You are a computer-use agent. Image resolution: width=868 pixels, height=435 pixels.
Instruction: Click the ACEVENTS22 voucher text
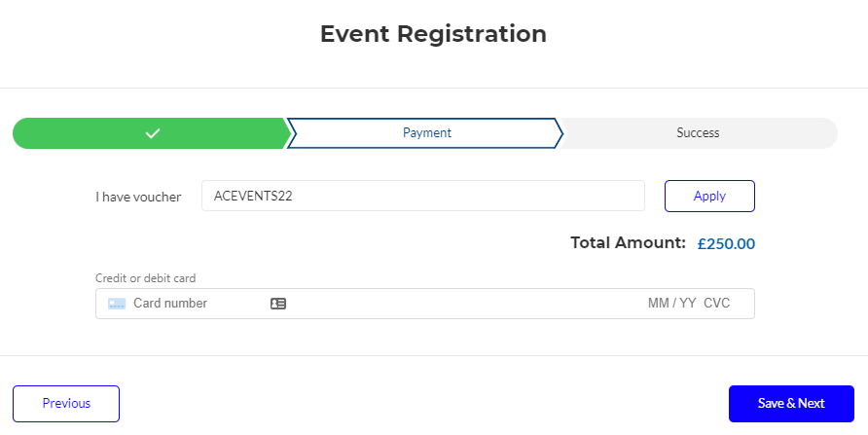(x=253, y=196)
